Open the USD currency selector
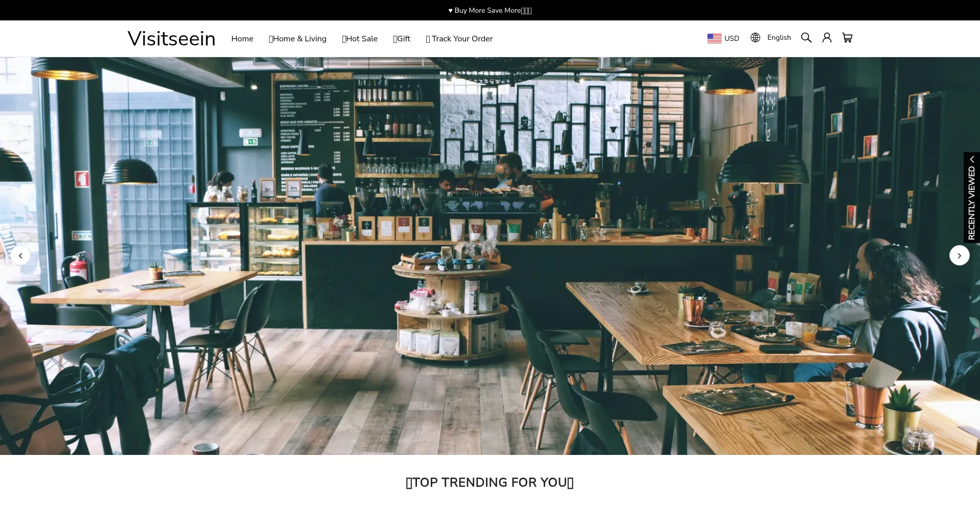The width and height of the screenshot is (980, 507). (731, 38)
